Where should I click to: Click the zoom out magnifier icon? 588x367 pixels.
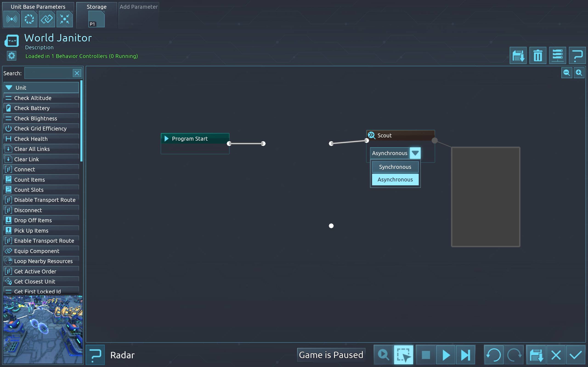point(566,73)
